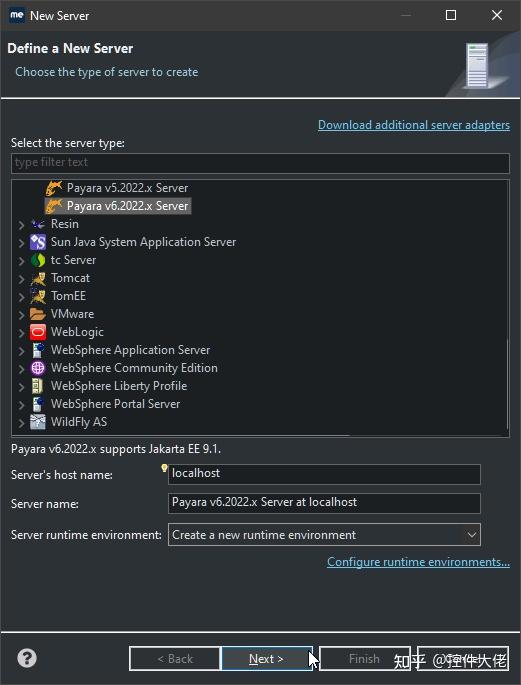521x685 pixels.
Task: Expand the tc Server node
Action: (21, 261)
